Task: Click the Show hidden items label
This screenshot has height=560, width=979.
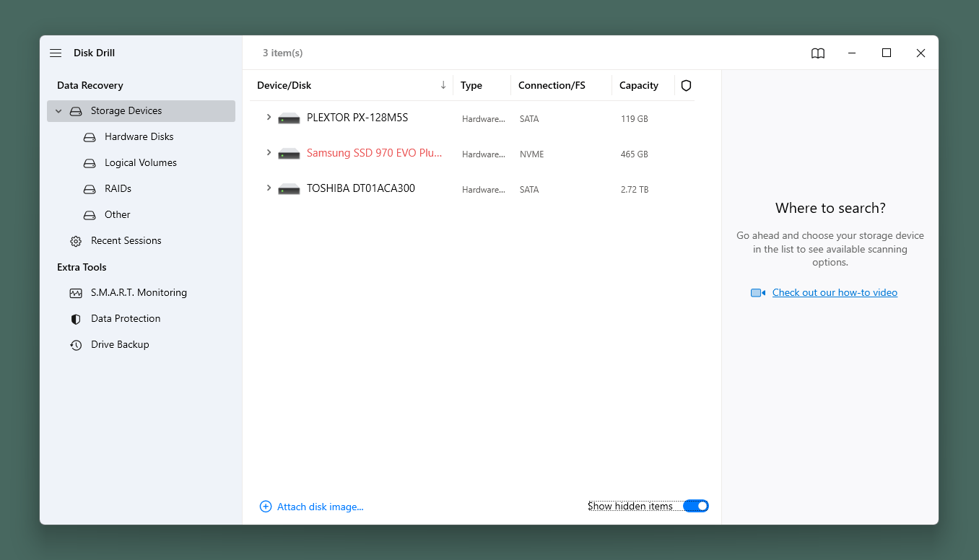Action: click(x=630, y=507)
